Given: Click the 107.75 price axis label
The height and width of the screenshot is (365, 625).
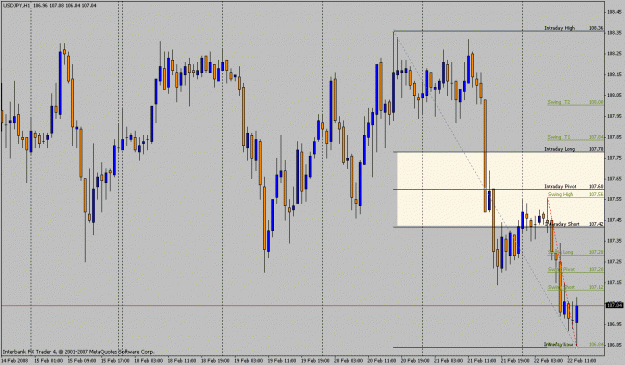Looking at the screenshot, I should (x=614, y=158).
